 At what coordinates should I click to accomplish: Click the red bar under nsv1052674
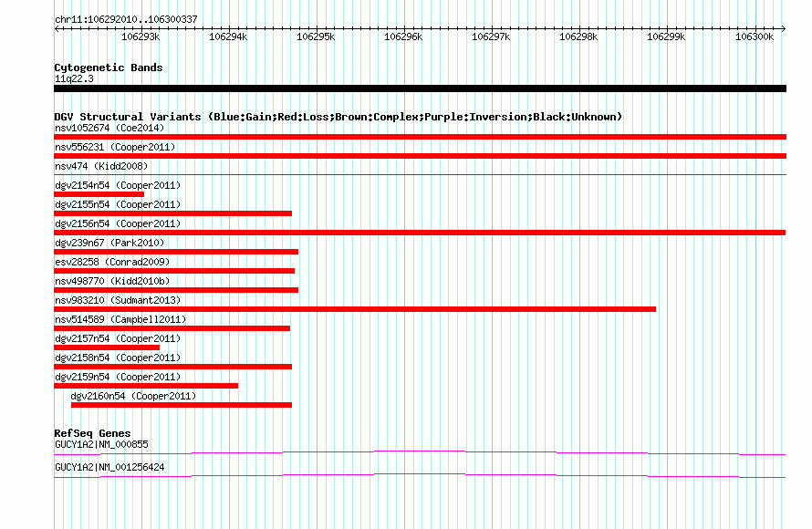click(420, 137)
